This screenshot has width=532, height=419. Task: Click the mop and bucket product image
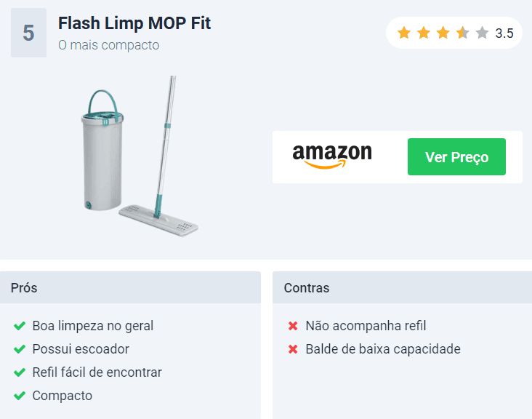pos(140,156)
